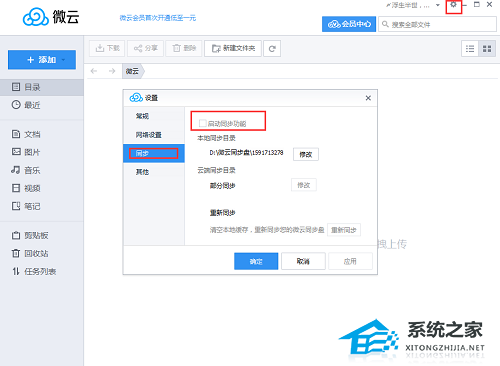Switch to list view icon
The image size is (500, 366).
click(x=470, y=49)
